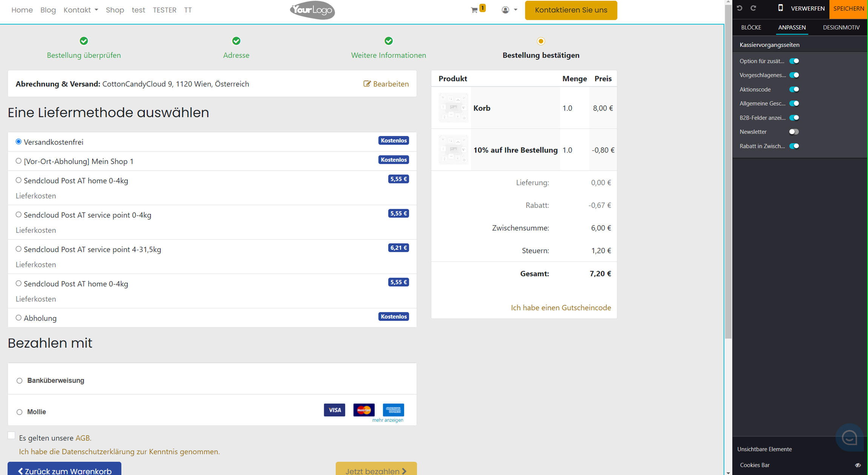Select the Abholung delivery option
868x475 pixels.
click(x=18, y=318)
